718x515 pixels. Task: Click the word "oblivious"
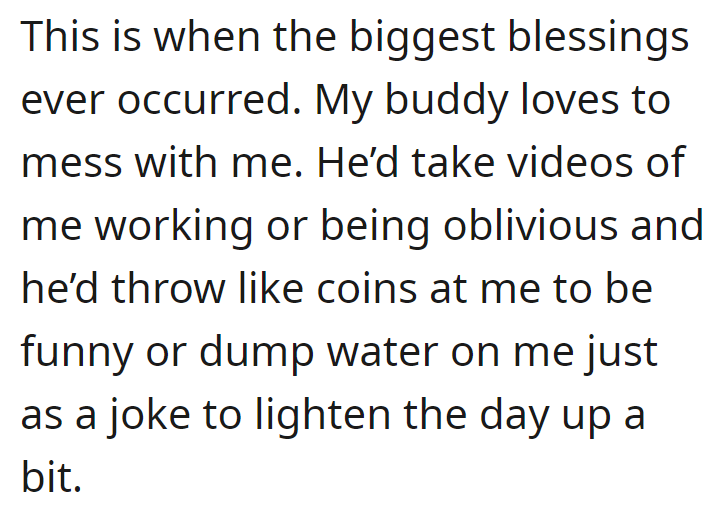pyautogui.click(x=530, y=225)
